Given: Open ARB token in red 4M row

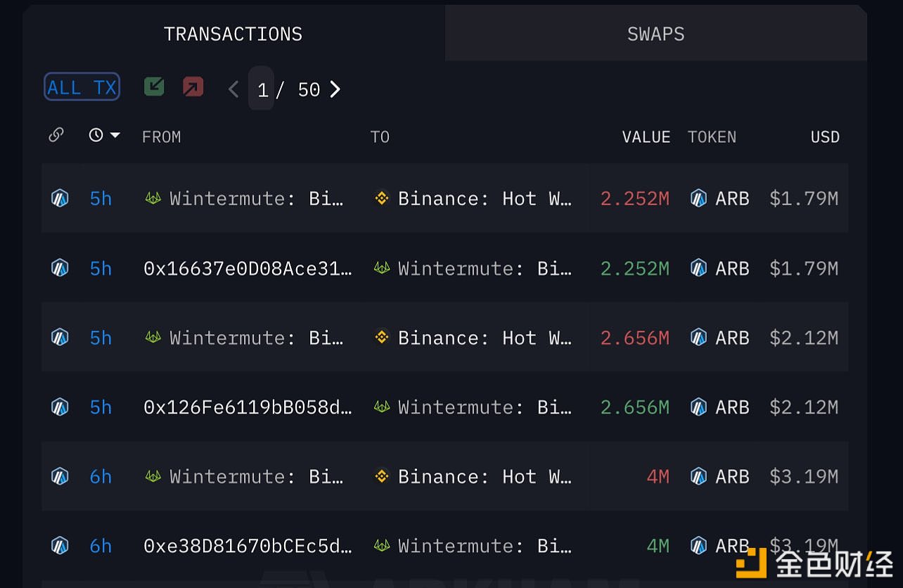Looking at the screenshot, I should (719, 476).
